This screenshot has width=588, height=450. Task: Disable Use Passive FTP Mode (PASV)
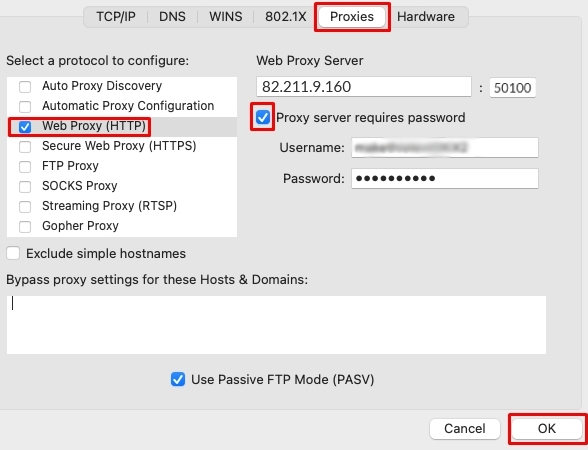[x=178, y=379]
